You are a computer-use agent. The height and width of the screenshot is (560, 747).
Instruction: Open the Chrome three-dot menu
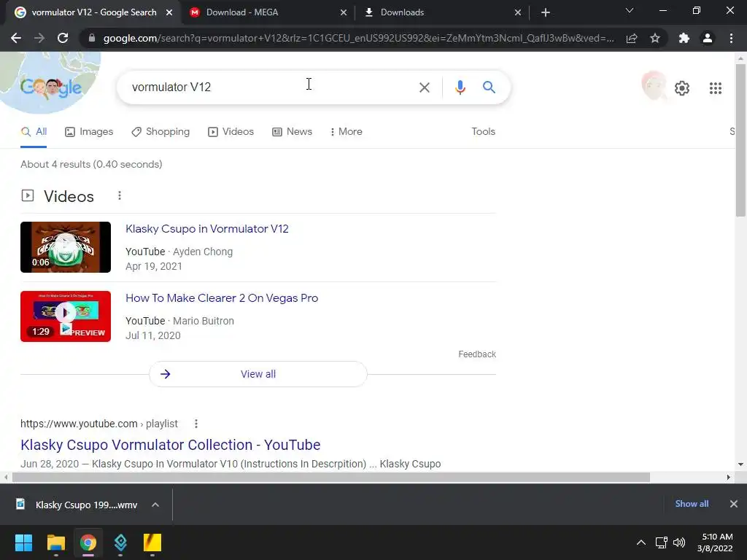coord(731,38)
